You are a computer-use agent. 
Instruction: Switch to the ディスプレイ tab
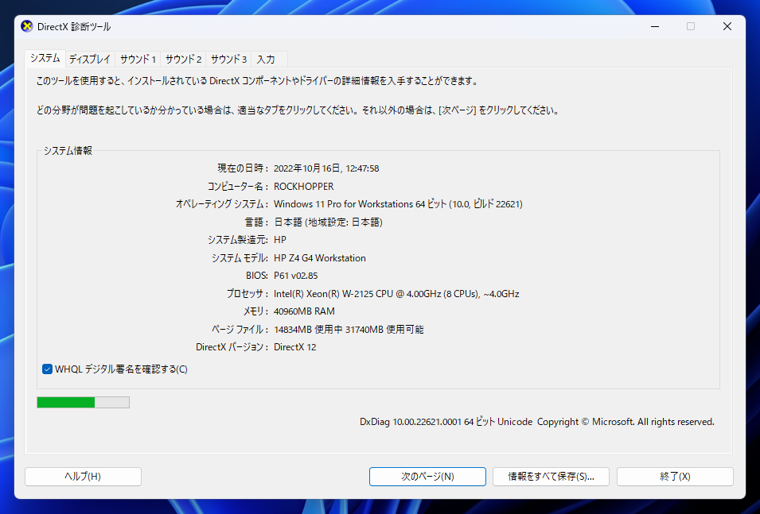coord(90,59)
